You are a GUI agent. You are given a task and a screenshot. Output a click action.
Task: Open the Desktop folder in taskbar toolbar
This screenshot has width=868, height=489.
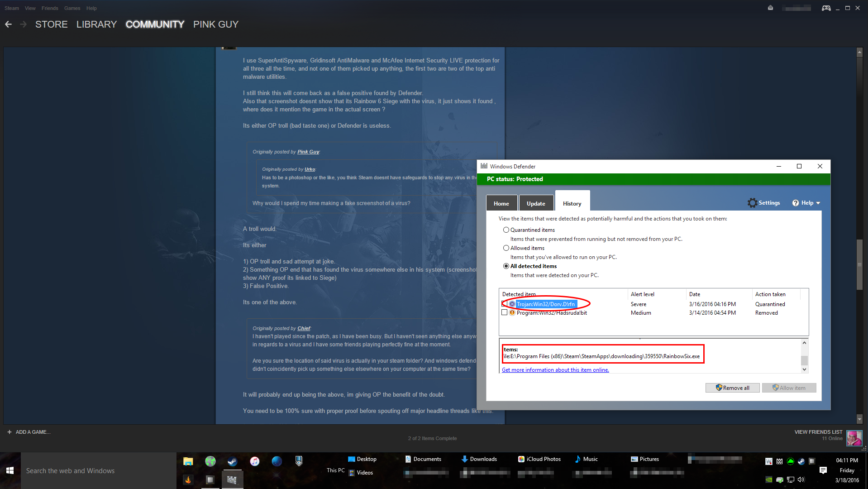[362, 459]
